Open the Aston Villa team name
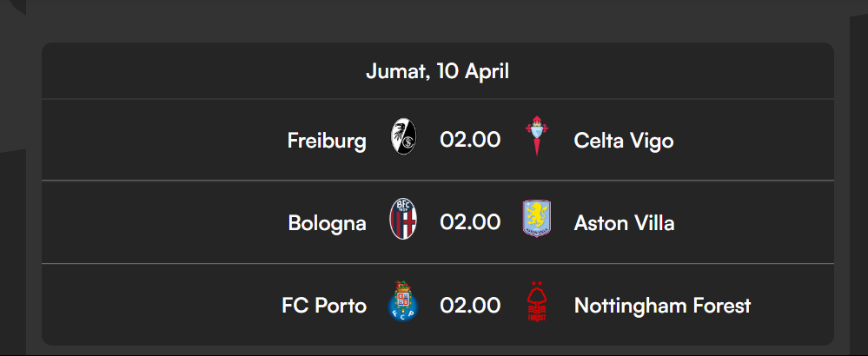The height and width of the screenshot is (356, 868). (x=624, y=223)
